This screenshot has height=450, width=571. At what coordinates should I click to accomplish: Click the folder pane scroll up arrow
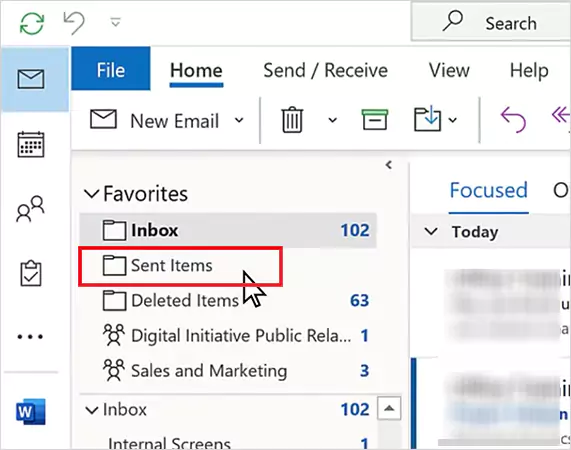(389, 408)
